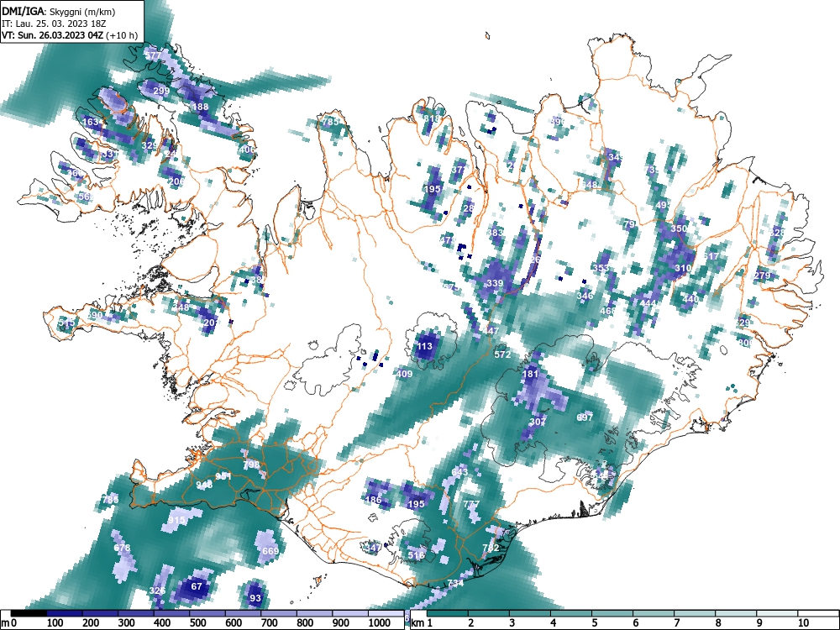840x630 pixels.
Task: Click the visibility value 468
Action: coord(608,311)
